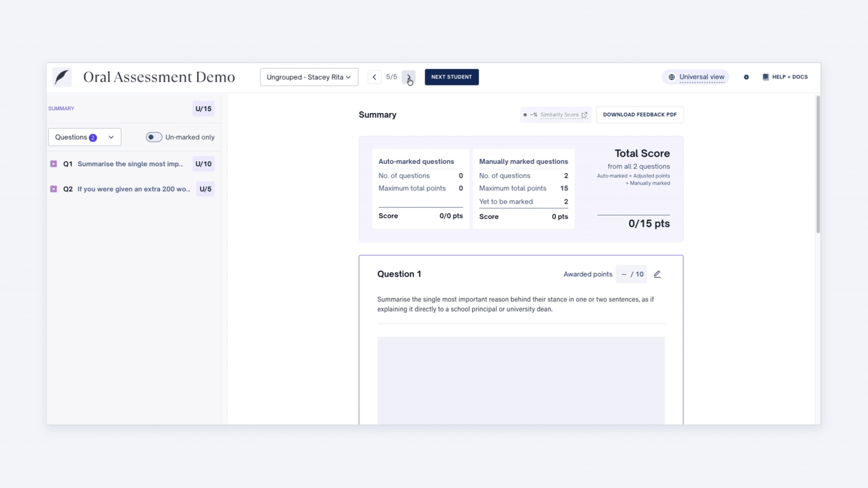Click the Yet to be marked row
Image resolution: width=868 pixels, height=488 pixels.
tap(524, 202)
